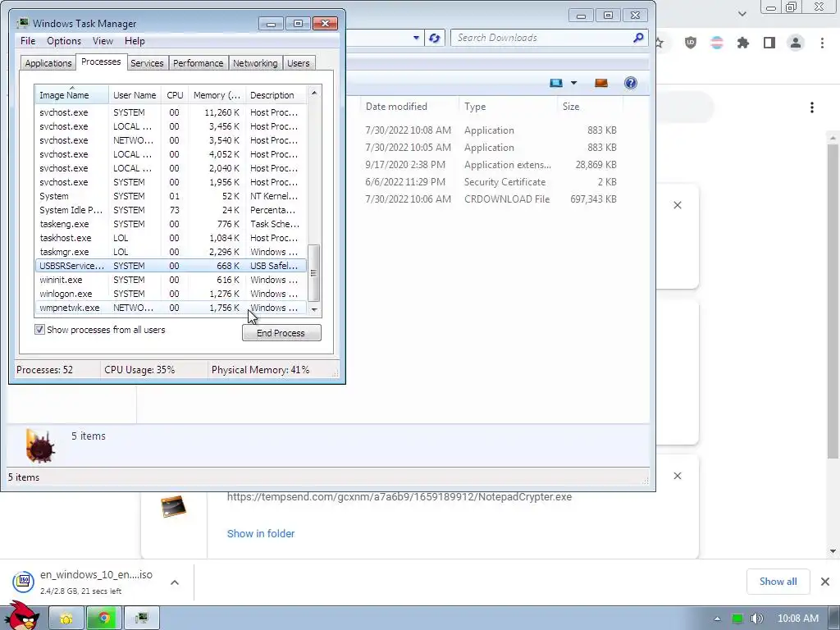Screen dimensions: 840x630
Task: Open the NotepadCrypter.exe download URL link
Action: [399, 496]
